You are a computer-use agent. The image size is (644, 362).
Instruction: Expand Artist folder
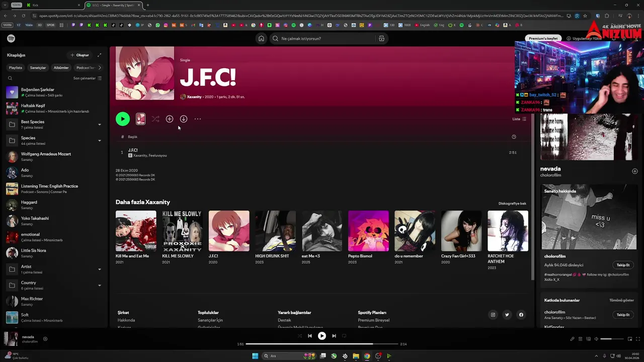99,269
